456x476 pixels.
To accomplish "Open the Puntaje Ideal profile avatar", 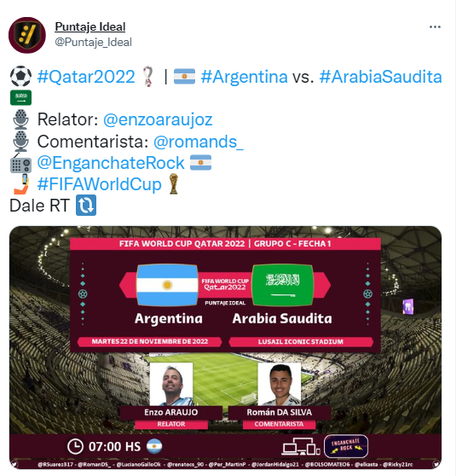I will pos(27,35).
